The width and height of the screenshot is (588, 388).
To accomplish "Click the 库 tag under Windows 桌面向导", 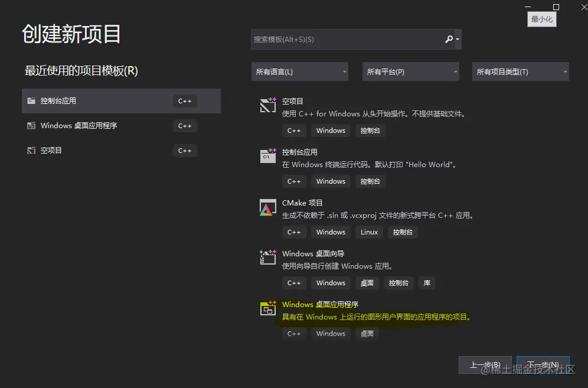I will 427,283.
